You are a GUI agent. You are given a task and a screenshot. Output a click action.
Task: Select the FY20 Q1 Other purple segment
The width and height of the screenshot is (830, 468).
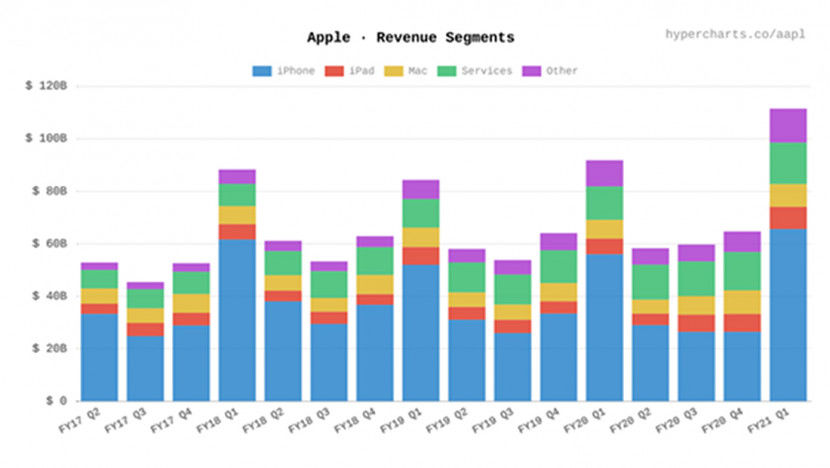[x=605, y=174]
